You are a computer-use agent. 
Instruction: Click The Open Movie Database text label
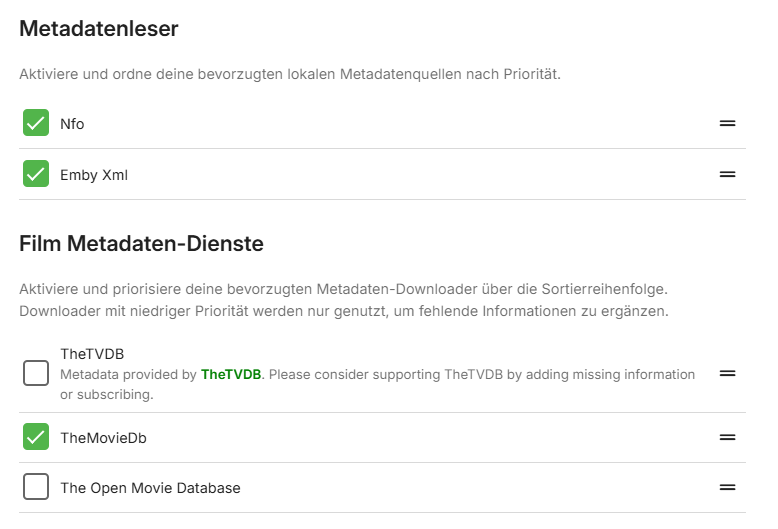point(150,488)
